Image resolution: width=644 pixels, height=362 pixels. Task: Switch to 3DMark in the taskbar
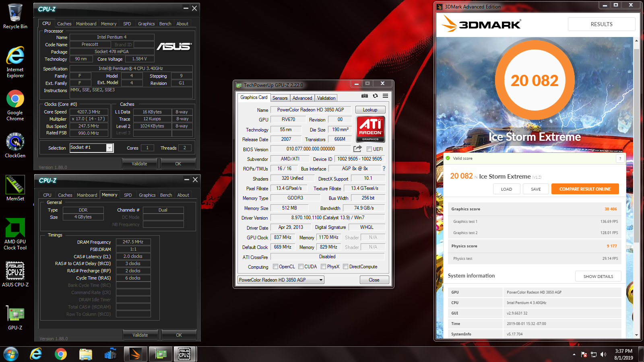coord(136,354)
